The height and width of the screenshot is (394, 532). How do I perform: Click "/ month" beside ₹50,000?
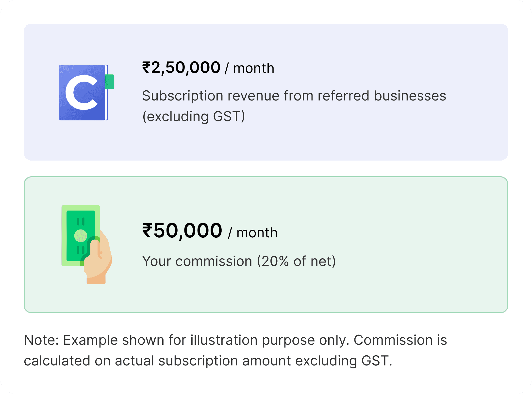click(253, 233)
